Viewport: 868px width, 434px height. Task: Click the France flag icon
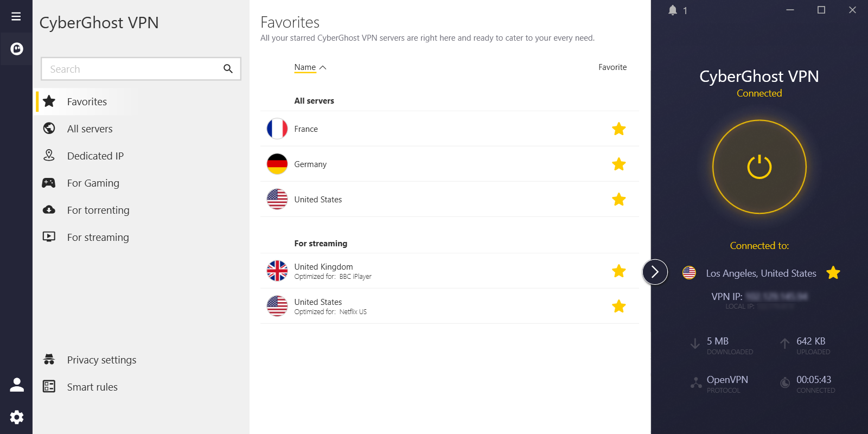click(x=277, y=129)
